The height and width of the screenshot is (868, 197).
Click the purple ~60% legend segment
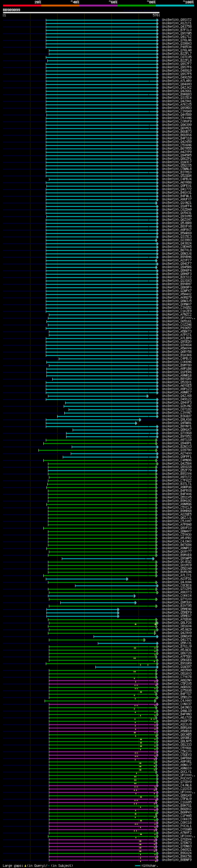click(98, 6)
